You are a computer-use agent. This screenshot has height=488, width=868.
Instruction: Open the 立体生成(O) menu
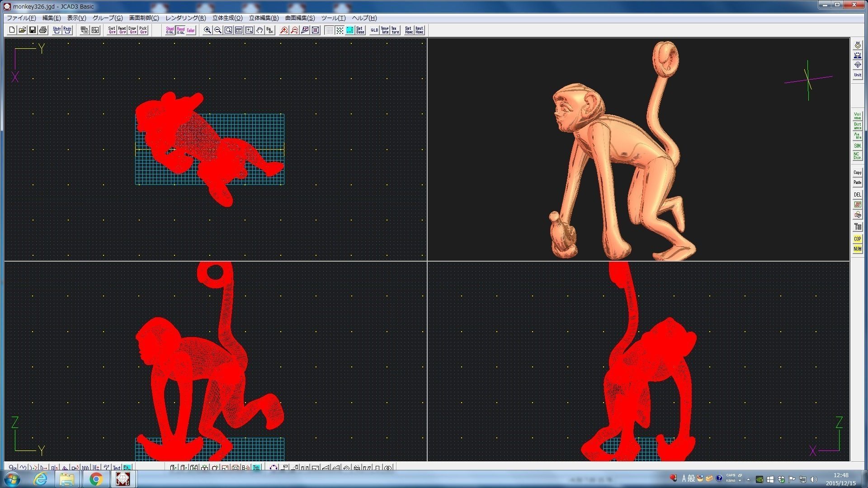pos(227,18)
